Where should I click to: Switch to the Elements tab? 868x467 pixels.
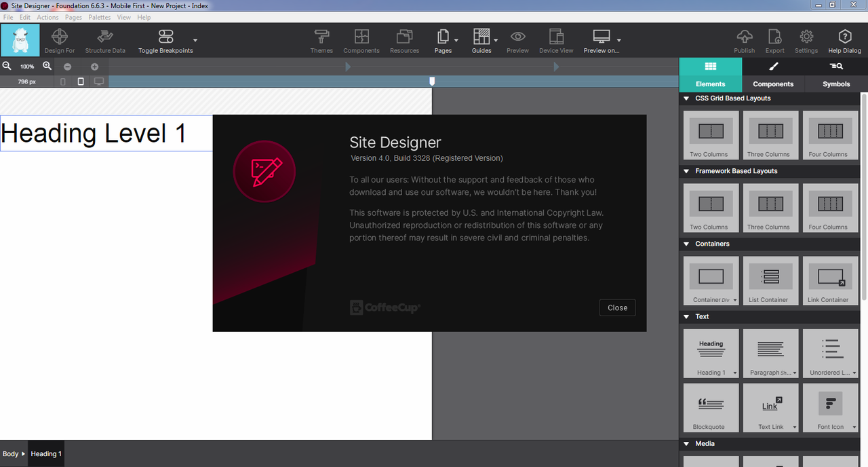pyautogui.click(x=710, y=75)
